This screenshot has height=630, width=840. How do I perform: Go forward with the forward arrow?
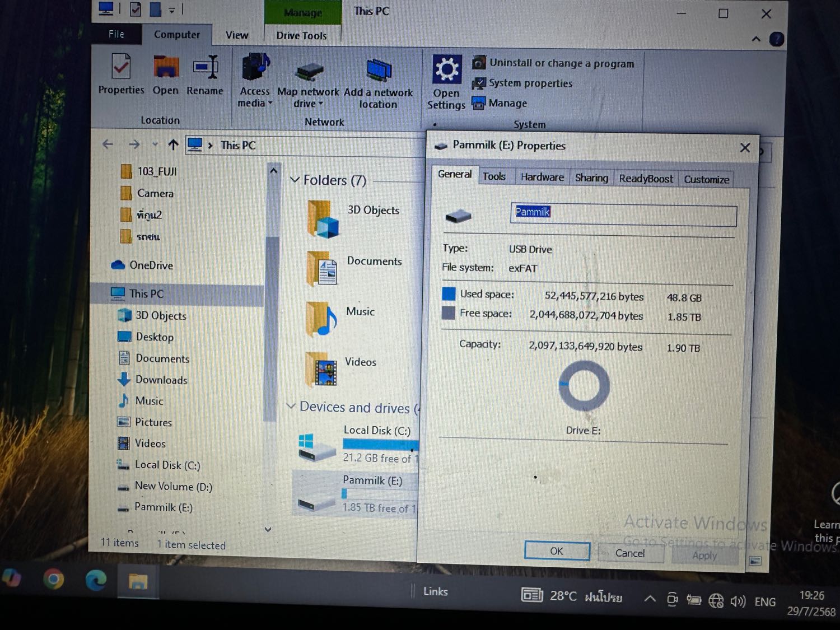pyautogui.click(x=134, y=144)
